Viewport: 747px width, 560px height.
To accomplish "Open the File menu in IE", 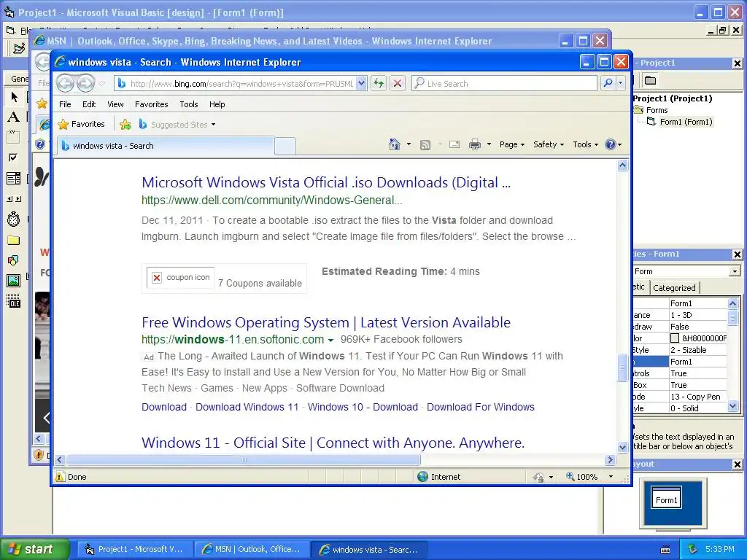I will click(65, 104).
